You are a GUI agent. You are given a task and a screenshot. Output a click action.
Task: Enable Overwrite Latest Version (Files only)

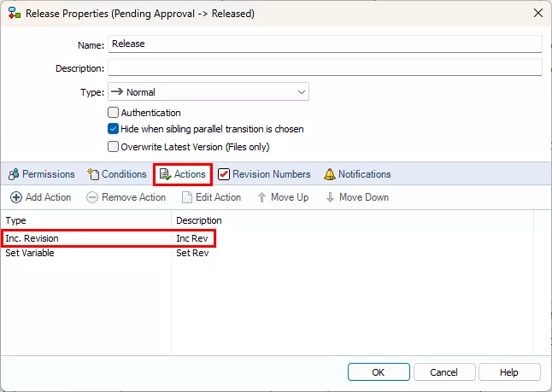[x=113, y=146]
